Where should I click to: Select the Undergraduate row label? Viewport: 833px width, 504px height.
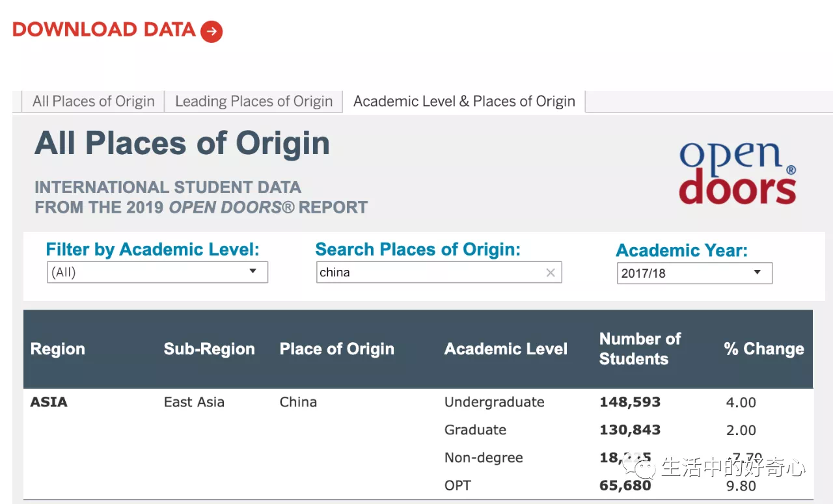click(x=494, y=402)
